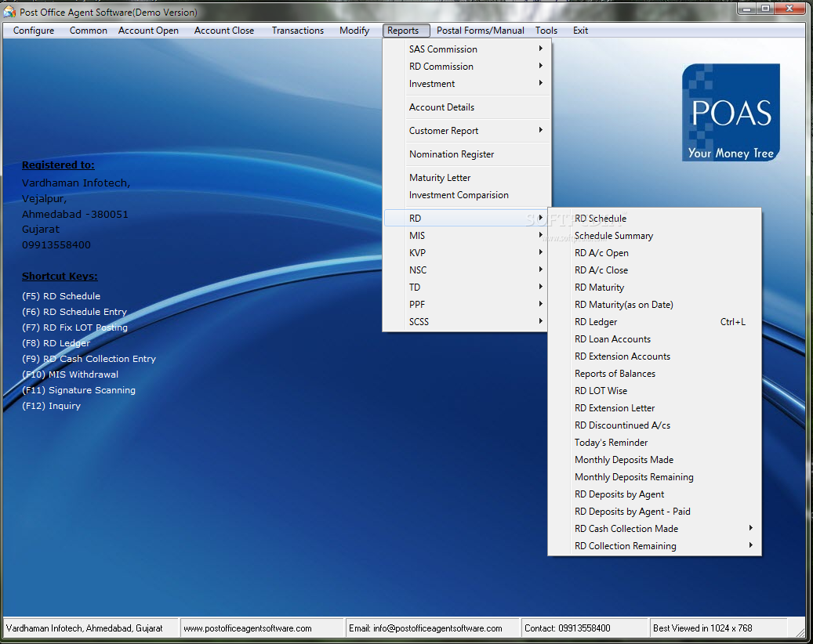Open RD Maturity(as on Date) report
Viewport: 813px width, 644px height.
(655, 304)
